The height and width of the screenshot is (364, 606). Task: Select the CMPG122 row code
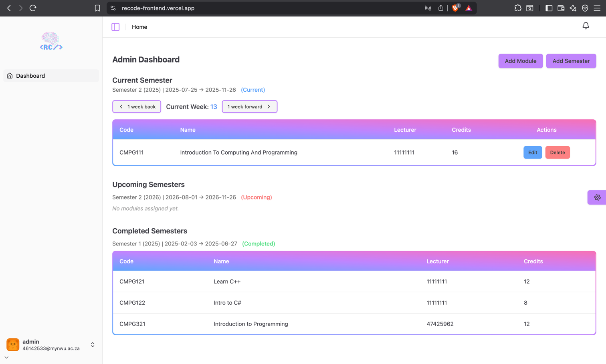[132, 303]
